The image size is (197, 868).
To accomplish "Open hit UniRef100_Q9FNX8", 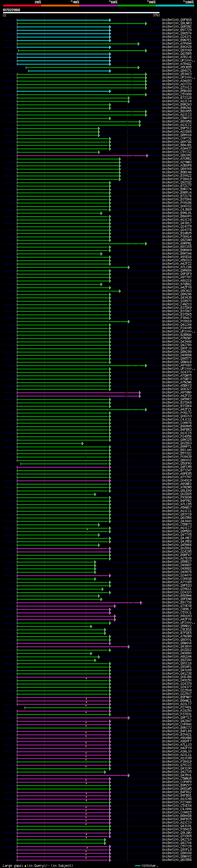I will (177, 20).
